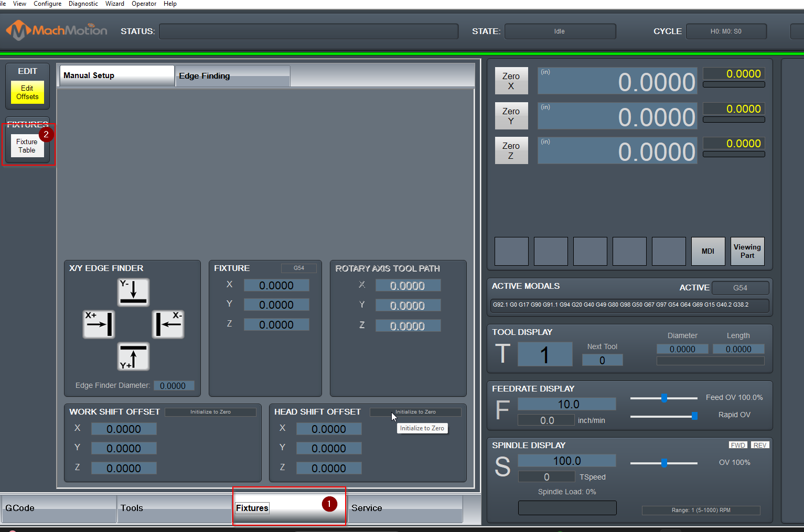804x532 pixels.
Task: Click the X+ edge finder arrow icon
Action: [99, 324]
